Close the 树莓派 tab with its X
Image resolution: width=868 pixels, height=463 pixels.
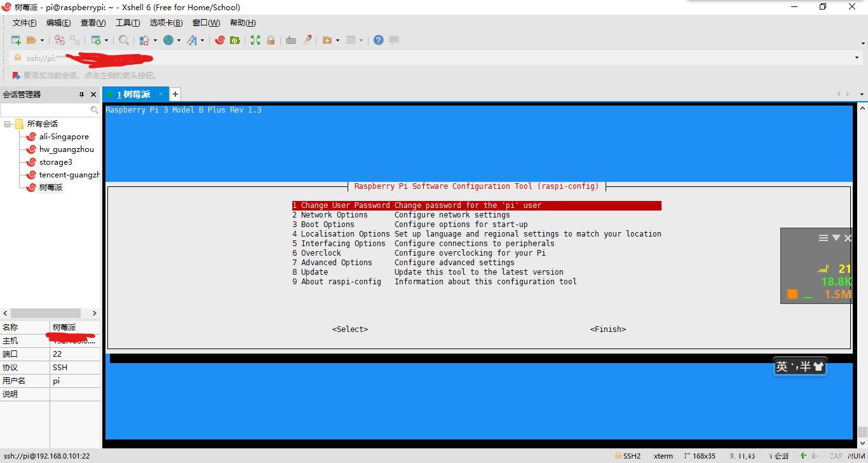coord(161,93)
